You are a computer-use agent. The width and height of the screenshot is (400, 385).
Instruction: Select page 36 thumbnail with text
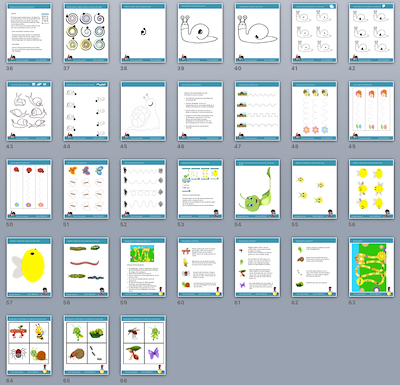click(29, 33)
